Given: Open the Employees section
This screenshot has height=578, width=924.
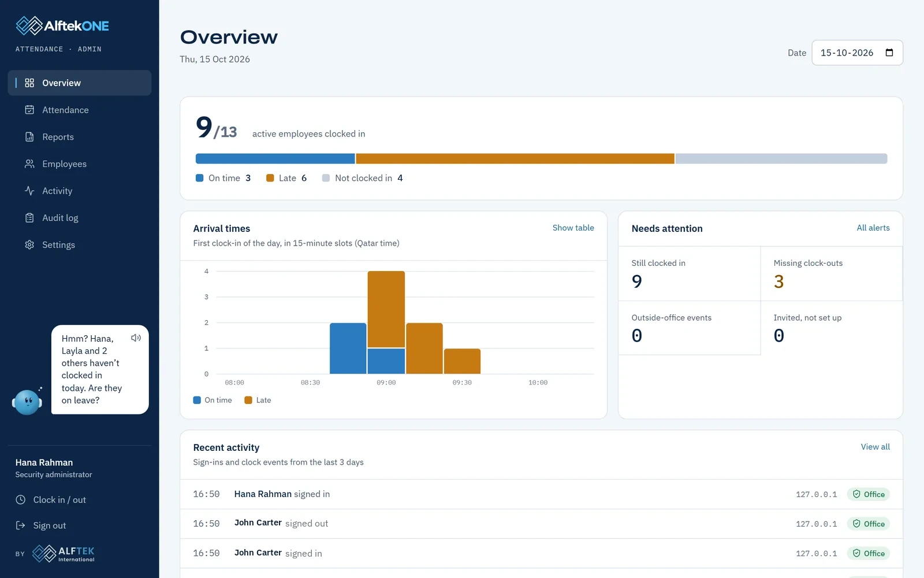Looking at the screenshot, I should pos(80,164).
